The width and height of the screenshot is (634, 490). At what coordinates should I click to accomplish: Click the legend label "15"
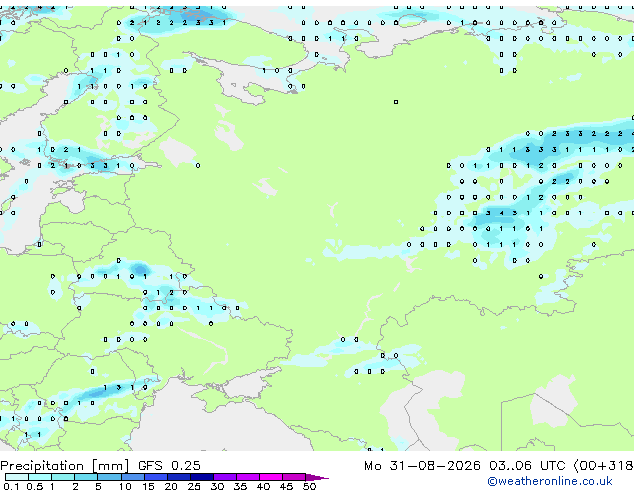(x=148, y=486)
